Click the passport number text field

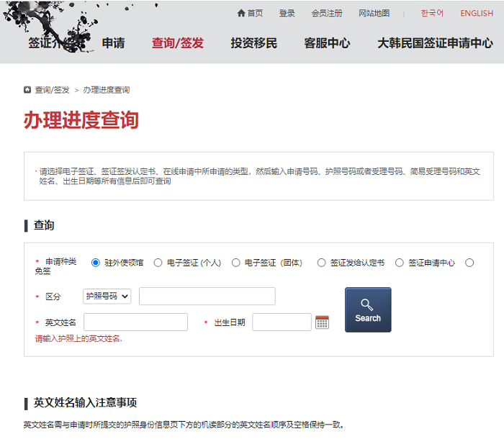207,297
